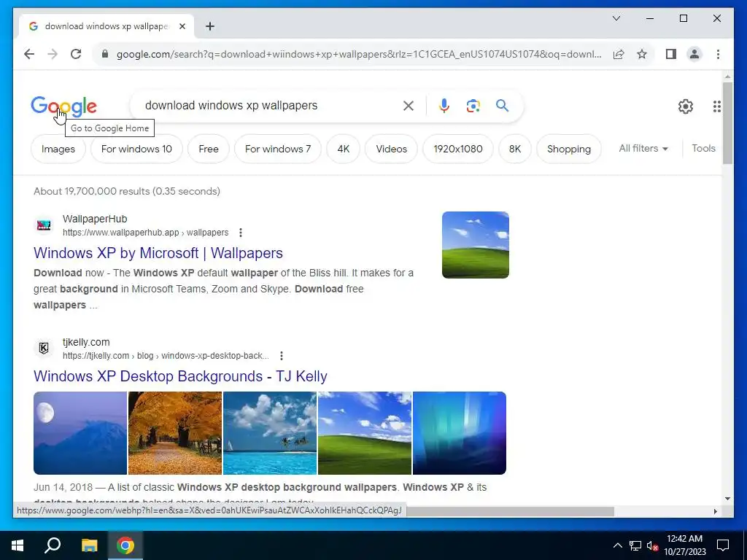Click the aurora blue thumbnail
The image size is (747, 560).
pyautogui.click(x=460, y=433)
